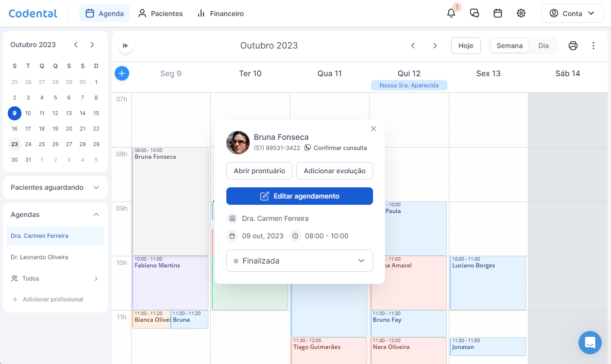Print the agenda with printer icon

click(573, 46)
